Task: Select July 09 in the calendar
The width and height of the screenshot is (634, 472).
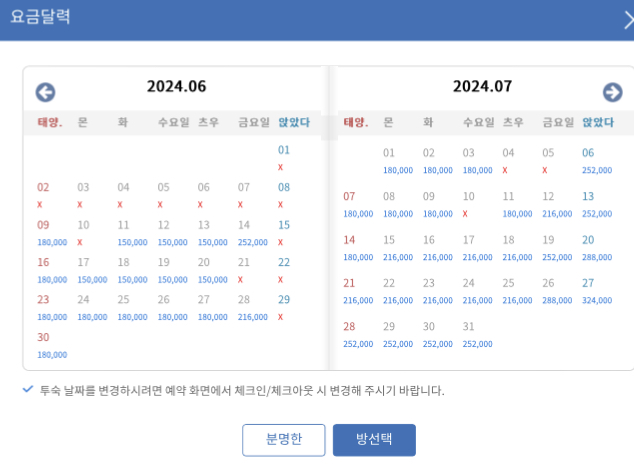Action: [437, 205]
